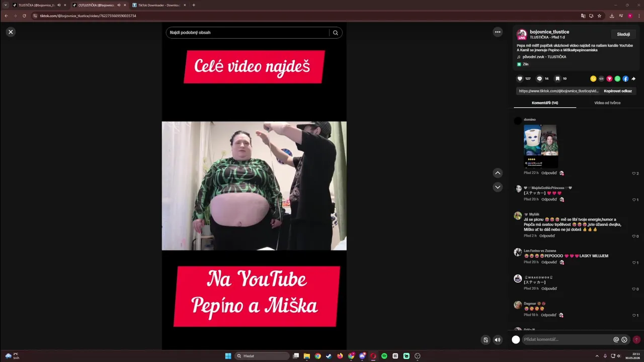Open the tab search dropdown arrow
Image resolution: width=644 pixels, height=362 pixels.
[x=6, y=5]
